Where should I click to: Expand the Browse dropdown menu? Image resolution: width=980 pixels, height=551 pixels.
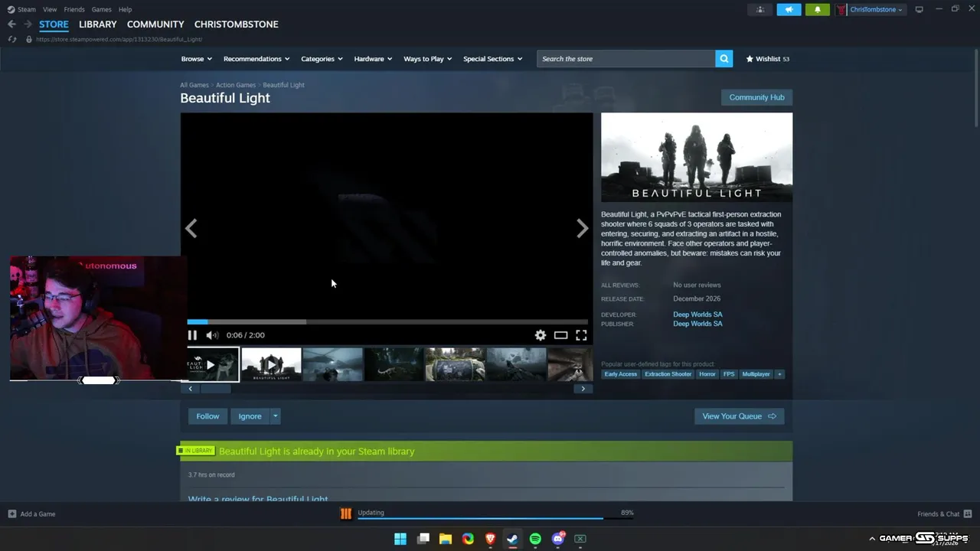(197, 59)
